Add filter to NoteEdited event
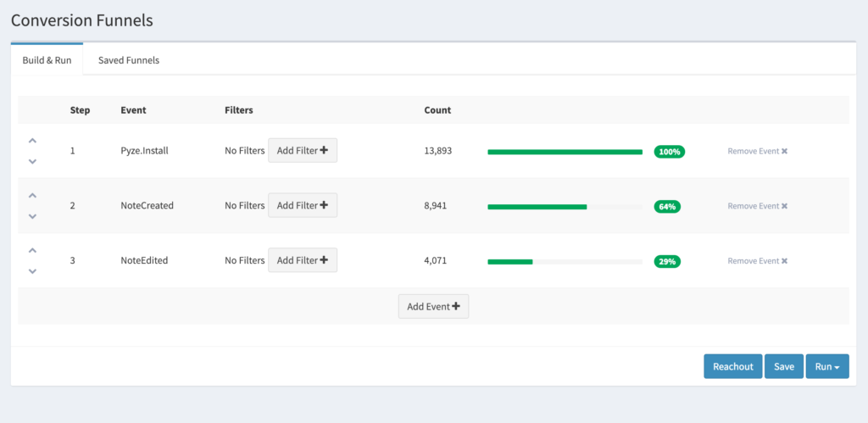Screen dimensions: 868x423 (x=303, y=260)
